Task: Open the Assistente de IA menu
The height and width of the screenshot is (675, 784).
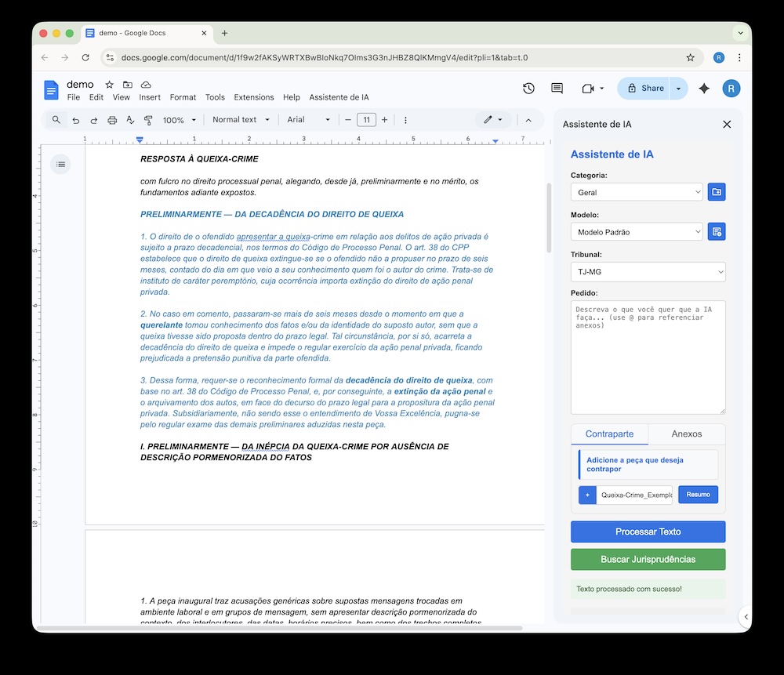Action: click(339, 97)
